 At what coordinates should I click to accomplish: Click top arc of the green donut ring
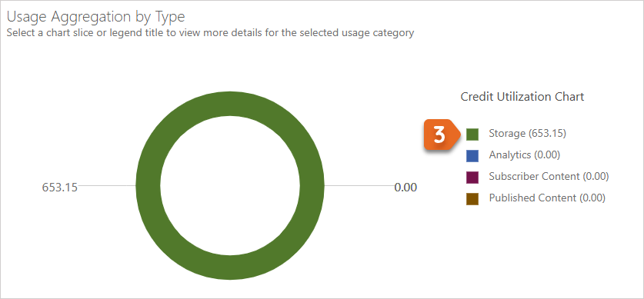pyautogui.click(x=230, y=104)
